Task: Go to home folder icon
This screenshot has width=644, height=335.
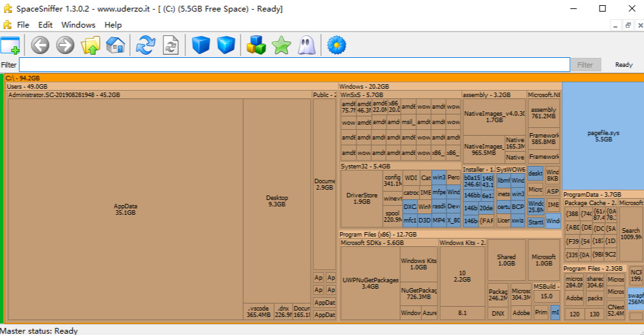Action: tap(115, 45)
